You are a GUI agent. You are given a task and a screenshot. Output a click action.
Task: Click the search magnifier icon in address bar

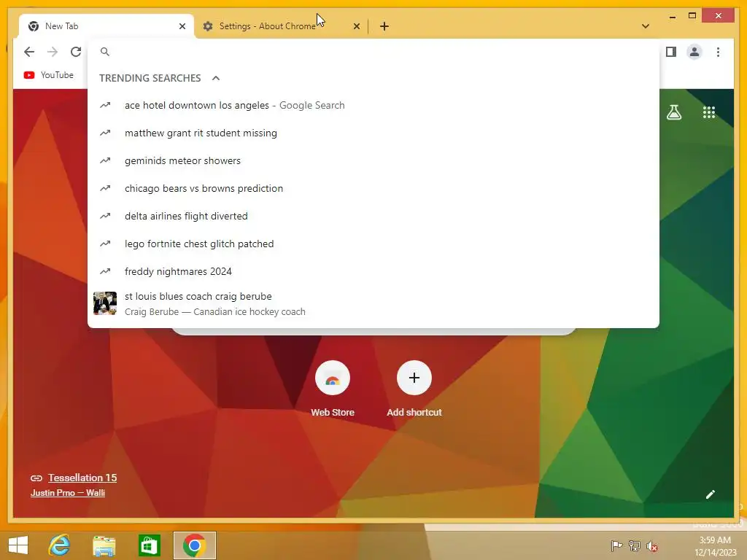(105, 52)
